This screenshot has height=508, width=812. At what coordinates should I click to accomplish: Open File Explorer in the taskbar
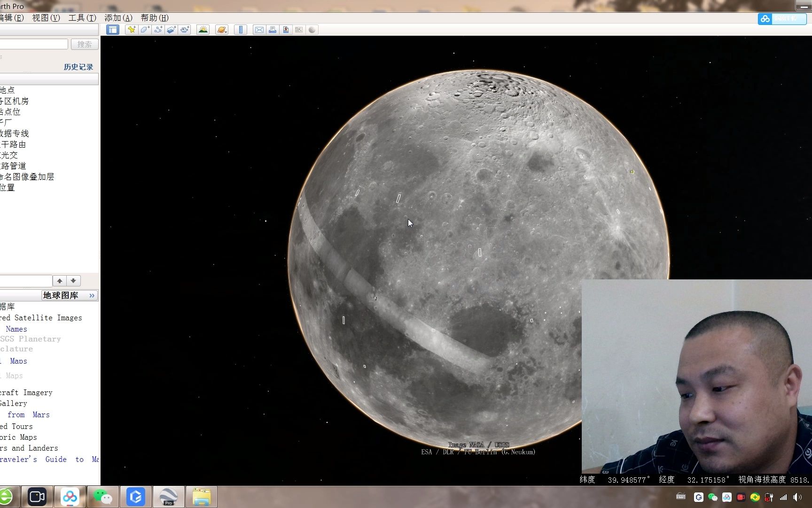click(202, 497)
